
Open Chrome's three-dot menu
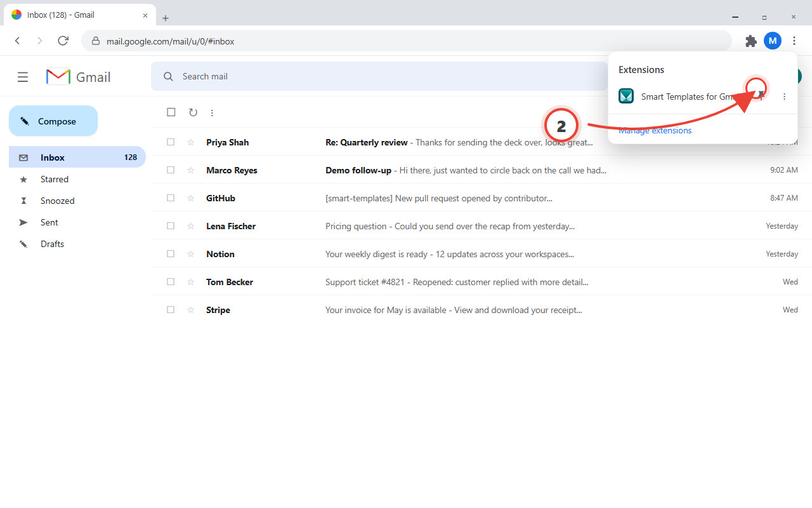tap(794, 41)
